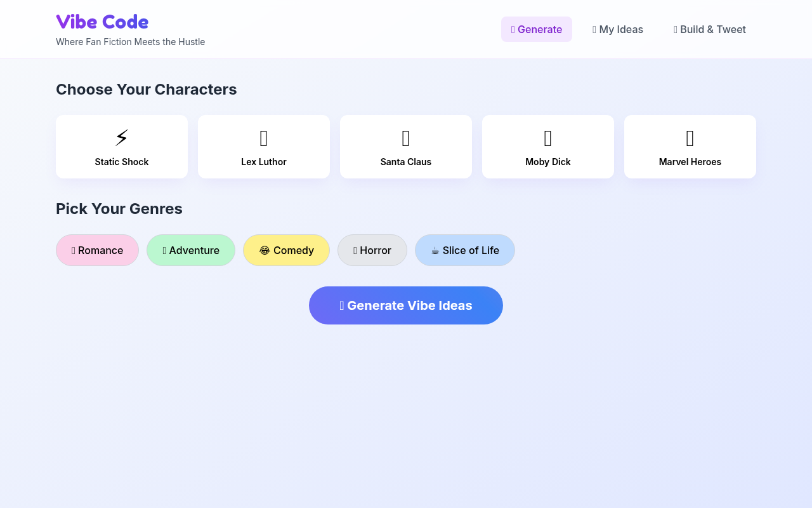Click the icon beside Build & Tweet
812x508 pixels.
676,29
